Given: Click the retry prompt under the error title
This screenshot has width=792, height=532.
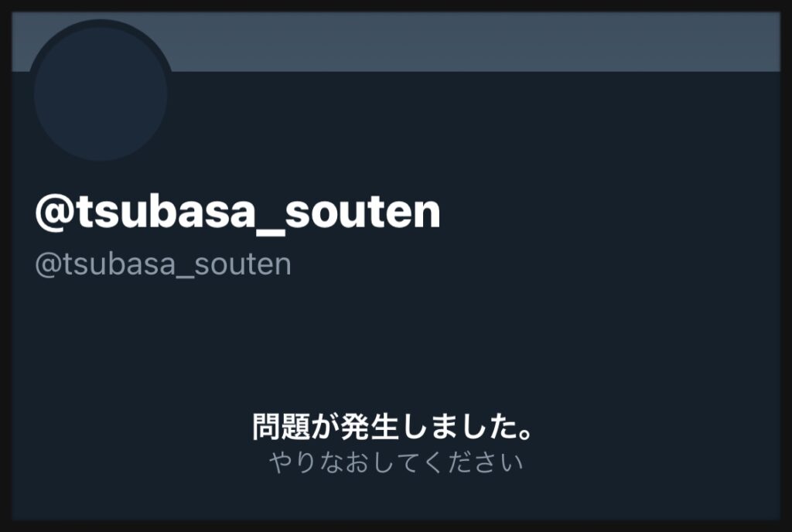Looking at the screenshot, I should pyautogui.click(x=395, y=462).
